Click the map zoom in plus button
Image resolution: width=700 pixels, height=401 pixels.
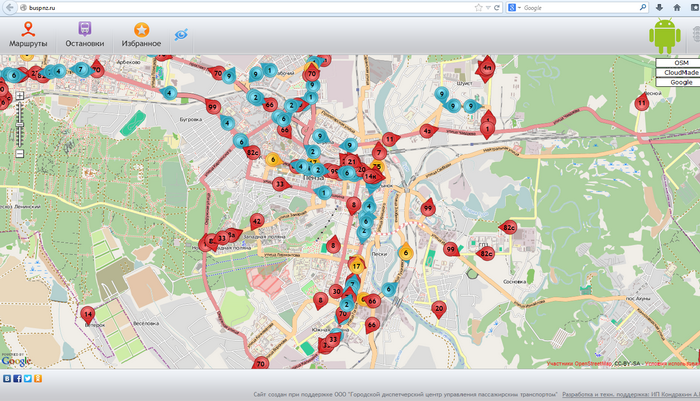[x=19, y=97]
